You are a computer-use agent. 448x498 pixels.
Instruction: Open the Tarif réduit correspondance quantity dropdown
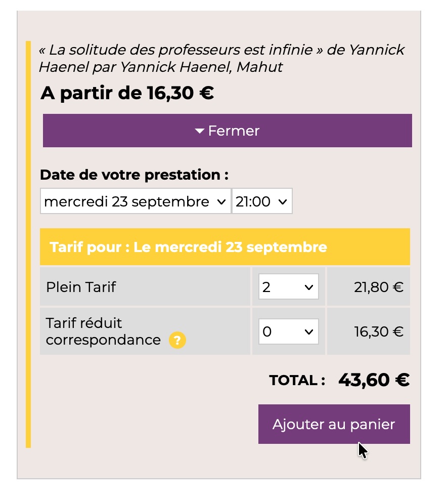click(288, 331)
